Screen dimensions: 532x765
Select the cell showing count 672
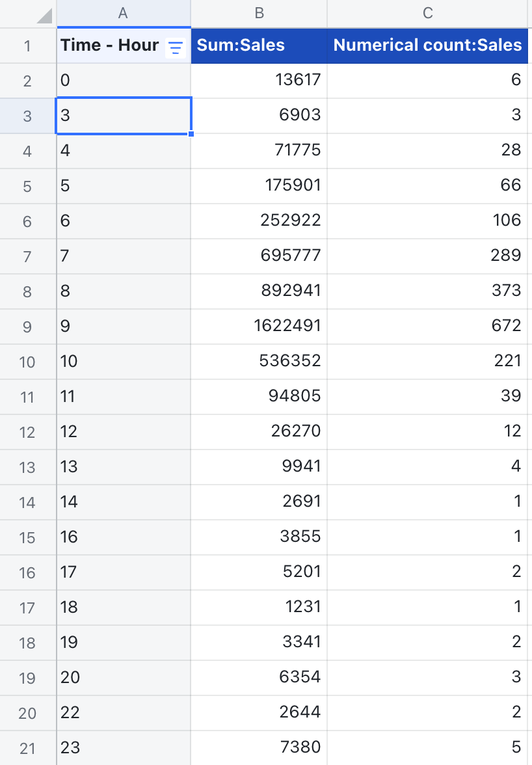[x=427, y=326]
